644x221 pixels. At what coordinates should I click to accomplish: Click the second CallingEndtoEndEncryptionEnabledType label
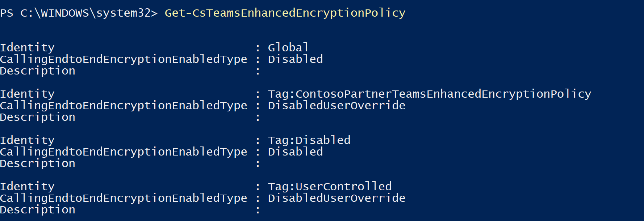coord(124,105)
